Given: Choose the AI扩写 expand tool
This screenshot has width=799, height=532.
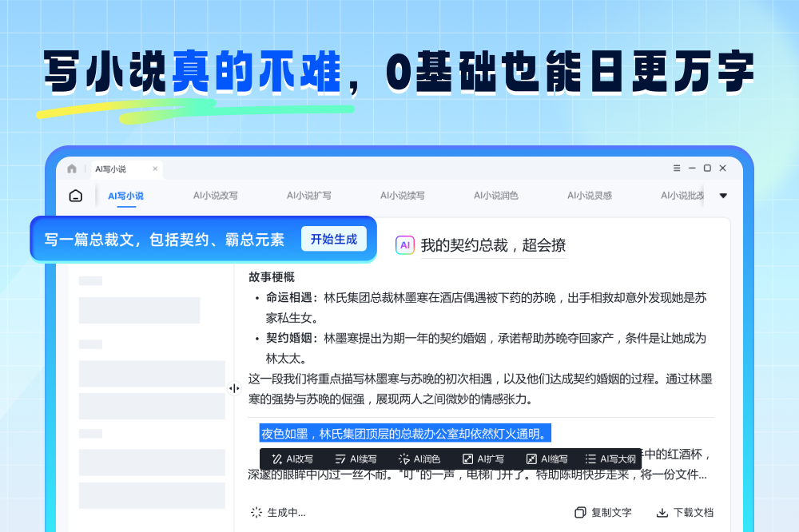Looking at the screenshot, I should coord(483,459).
